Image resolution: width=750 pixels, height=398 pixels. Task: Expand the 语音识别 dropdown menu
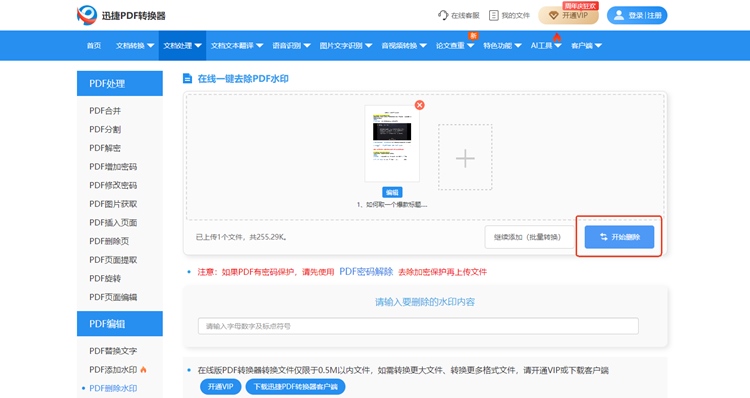[291, 45]
